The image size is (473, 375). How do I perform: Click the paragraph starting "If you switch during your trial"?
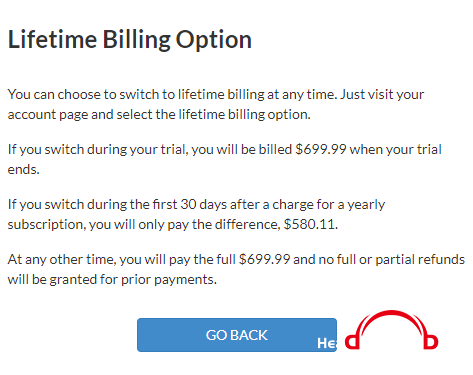coord(225,159)
